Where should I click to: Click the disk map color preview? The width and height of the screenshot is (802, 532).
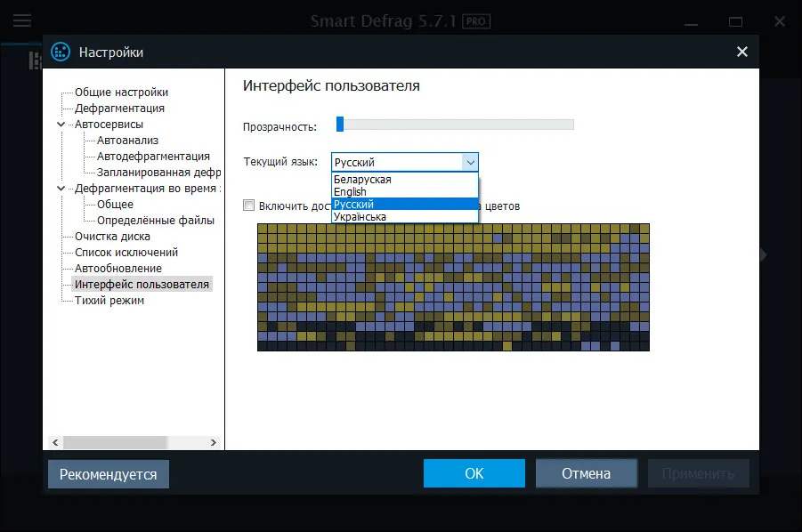(x=453, y=287)
